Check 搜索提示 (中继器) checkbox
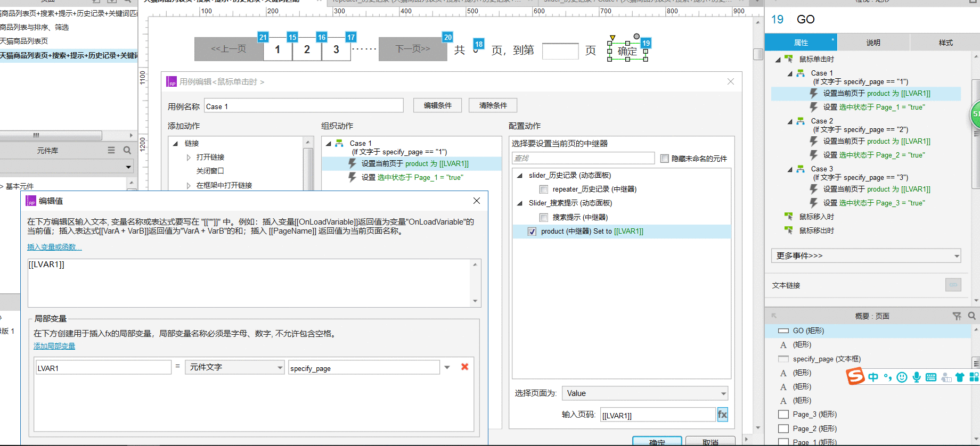Image resolution: width=980 pixels, height=446 pixels. tap(544, 217)
